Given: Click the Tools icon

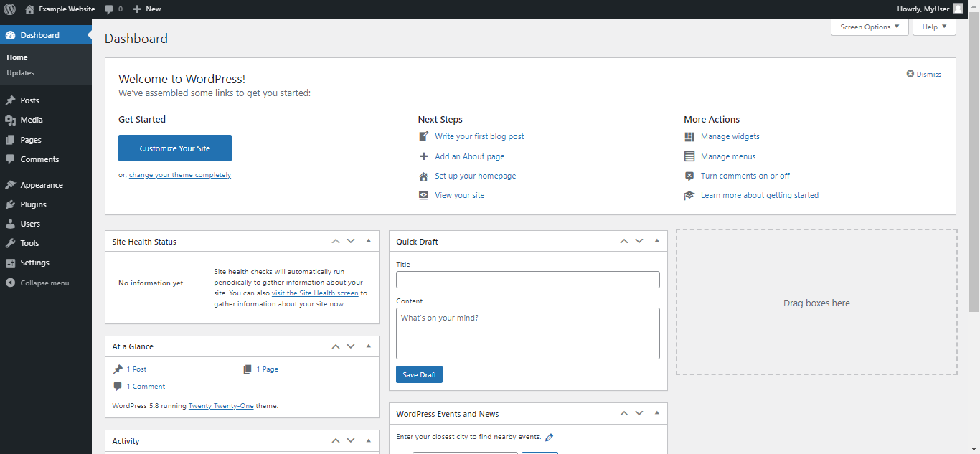Looking at the screenshot, I should click(11, 242).
